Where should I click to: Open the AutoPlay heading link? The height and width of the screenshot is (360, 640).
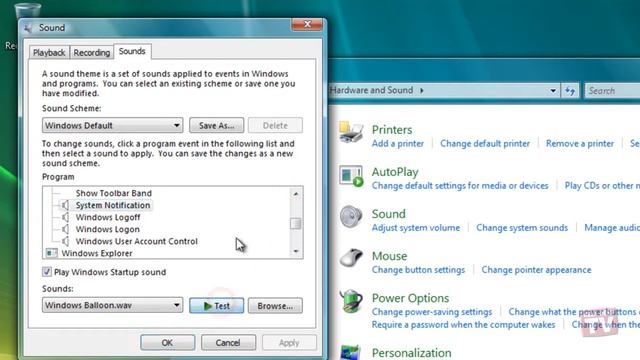[395, 172]
